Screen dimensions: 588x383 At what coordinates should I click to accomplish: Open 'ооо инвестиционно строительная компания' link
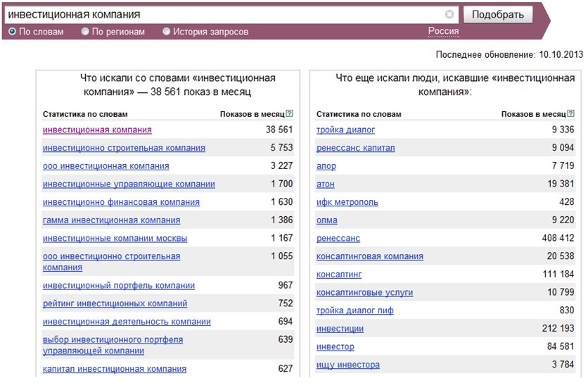(111, 262)
